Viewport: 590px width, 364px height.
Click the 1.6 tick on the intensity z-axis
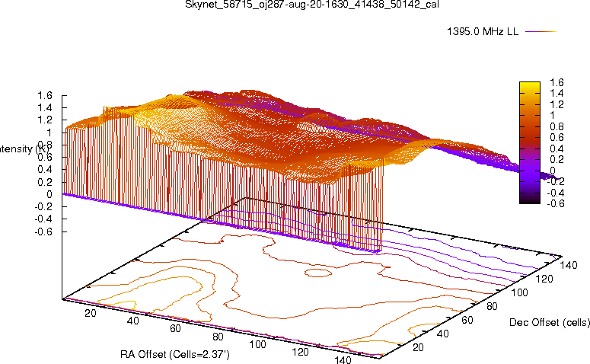coord(44,96)
